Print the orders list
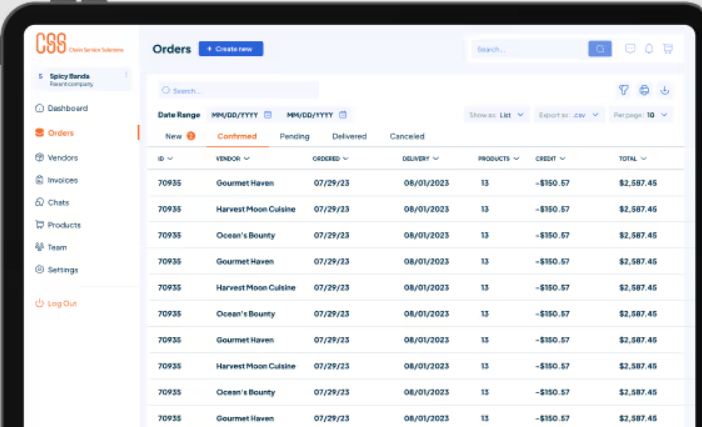This screenshot has height=427, width=702. pyautogui.click(x=645, y=90)
